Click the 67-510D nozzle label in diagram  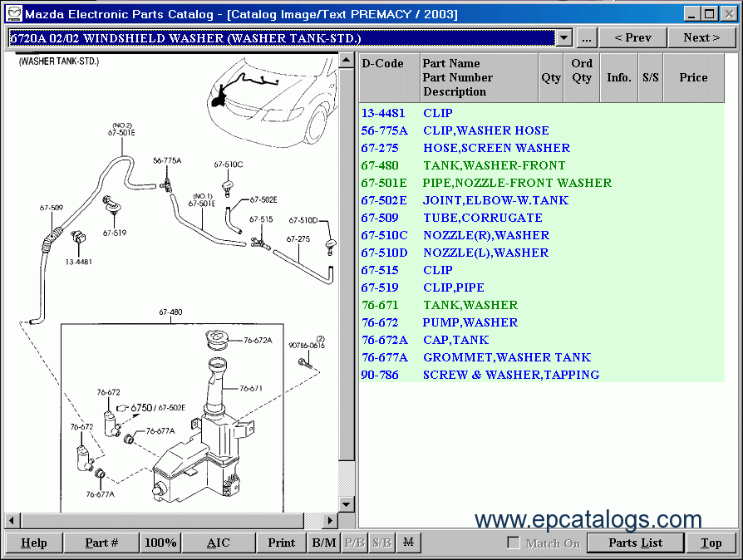pyautogui.click(x=303, y=220)
